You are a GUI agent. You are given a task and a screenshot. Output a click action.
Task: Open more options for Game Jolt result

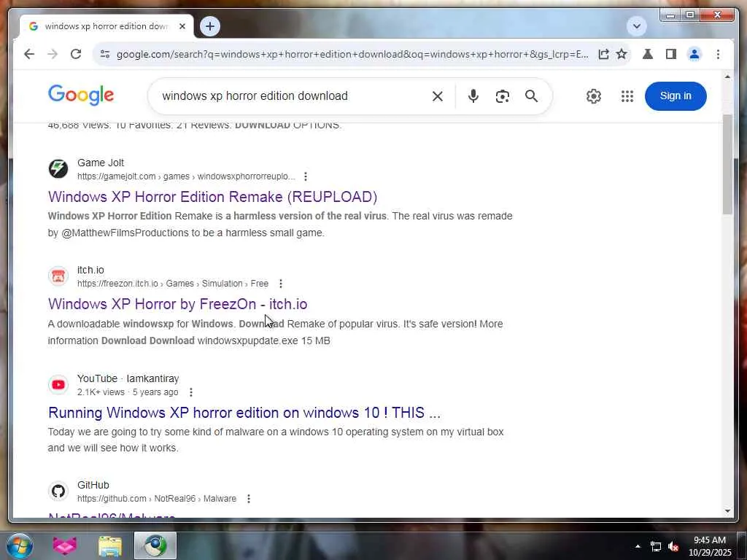coord(306,176)
